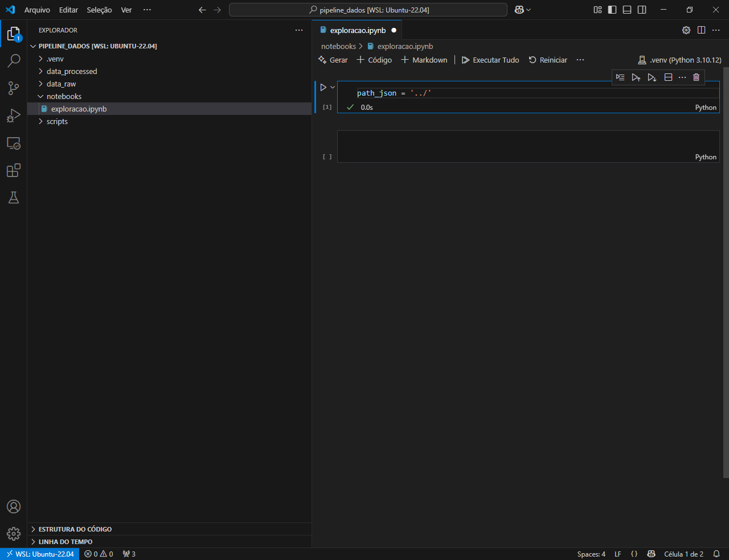Click Spaces: 4 indentation setting
The image size is (729, 560).
pos(591,554)
